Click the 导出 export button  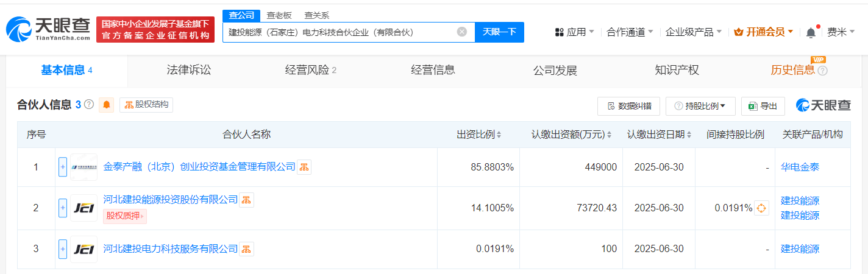tap(763, 106)
